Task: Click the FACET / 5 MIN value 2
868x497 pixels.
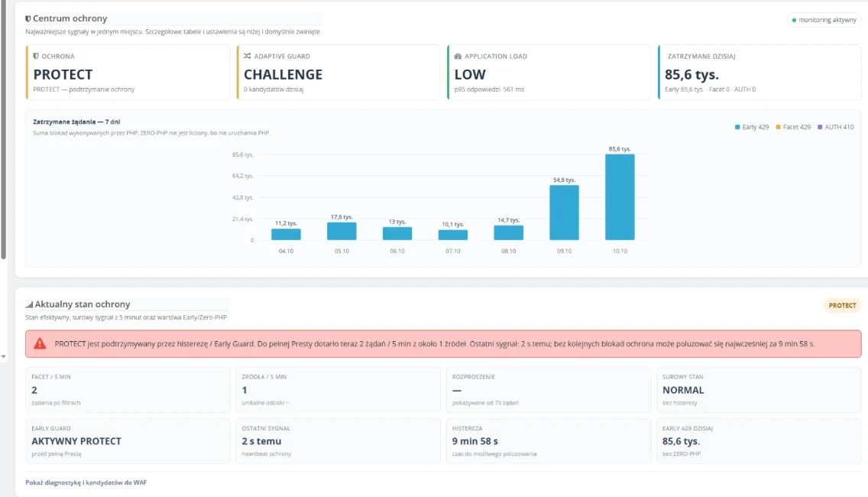Action: point(34,390)
